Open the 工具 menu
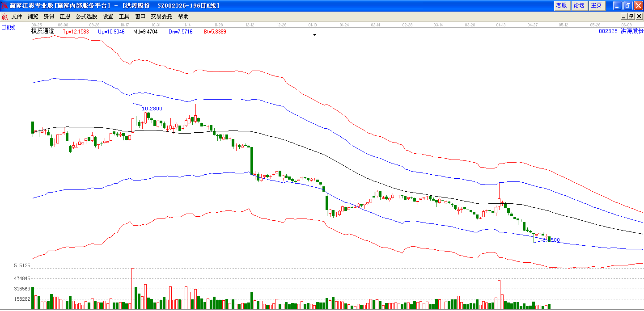 pyautogui.click(x=124, y=17)
